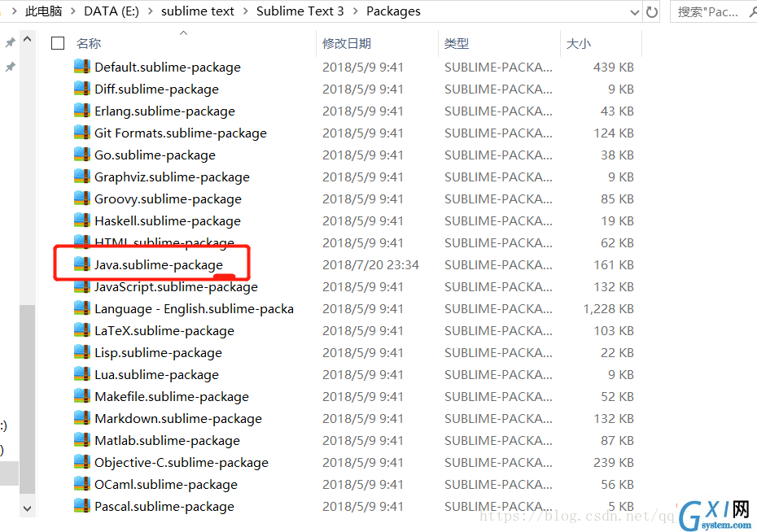The width and height of the screenshot is (757, 532).
Task: Select the Lua.sublime-package file name
Action: [x=156, y=375]
